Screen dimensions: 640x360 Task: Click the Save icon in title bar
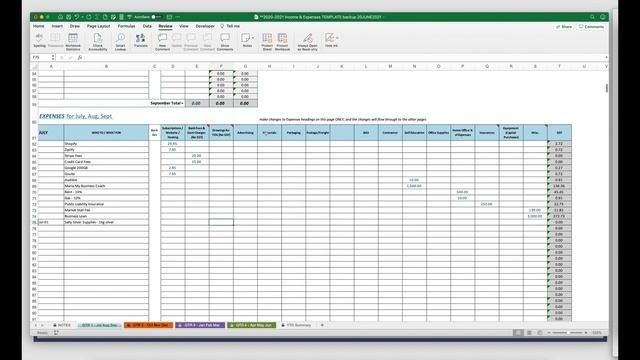click(69, 17)
